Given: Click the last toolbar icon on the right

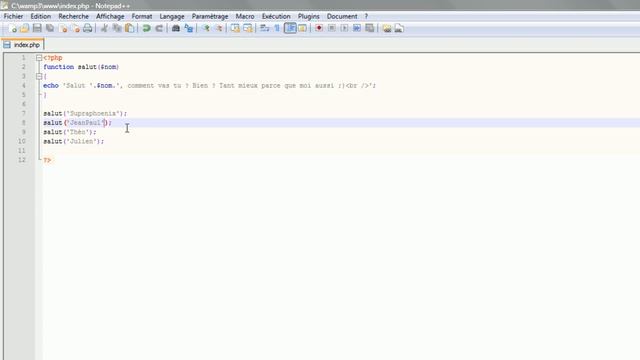Looking at the screenshot, I should 399,28.
